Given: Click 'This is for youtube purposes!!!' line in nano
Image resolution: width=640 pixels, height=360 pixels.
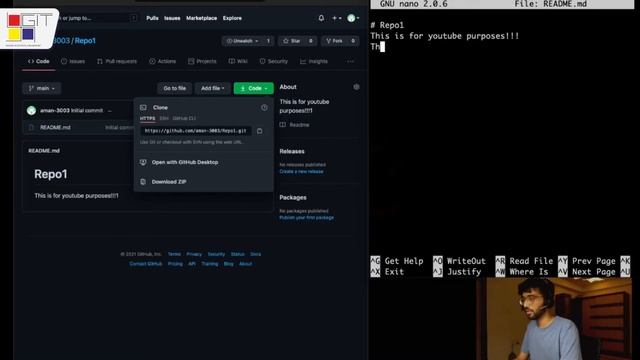Looking at the screenshot, I should tap(444, 36).
